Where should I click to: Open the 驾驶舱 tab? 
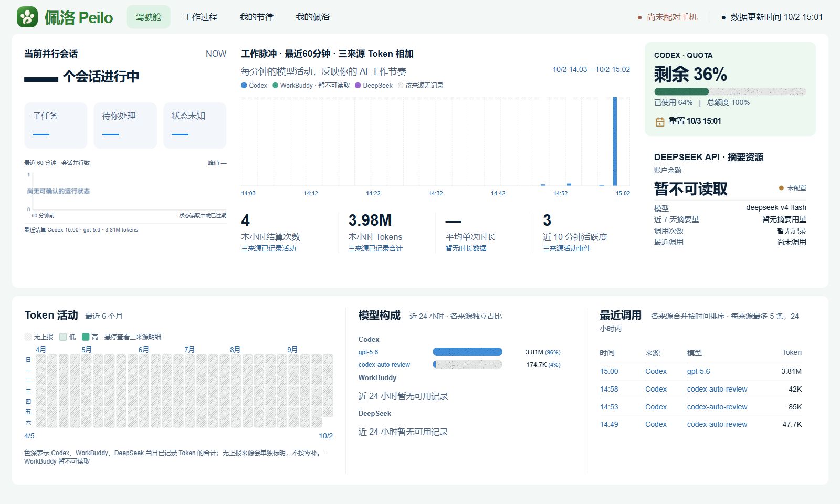(x=149, y=17)
